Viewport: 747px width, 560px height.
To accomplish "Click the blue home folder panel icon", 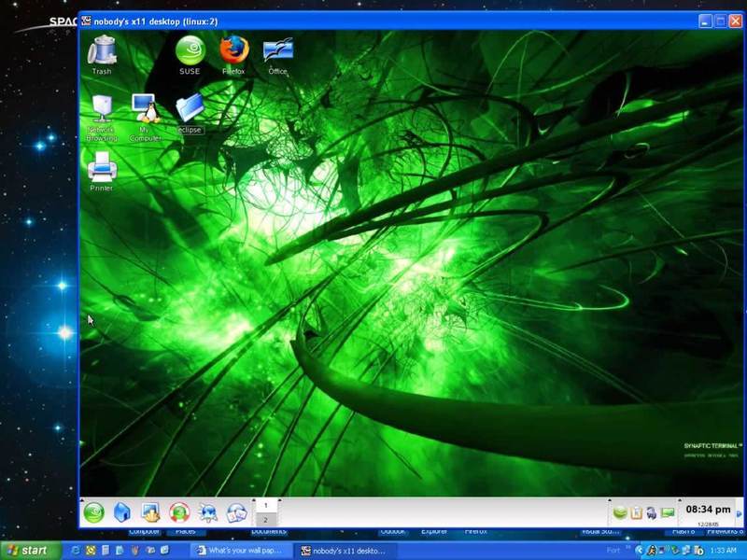I will (x=122, y=511).
